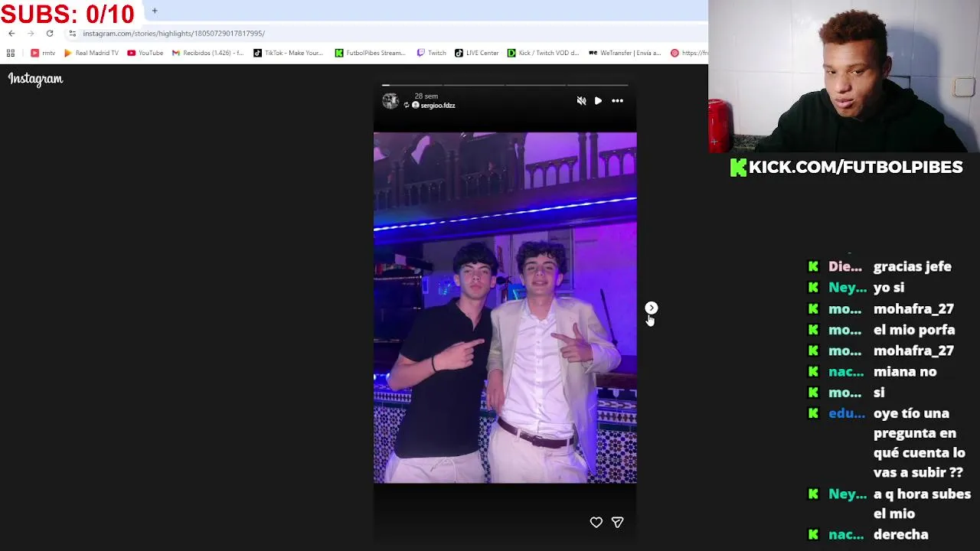Play the paused story

[598, 101]
